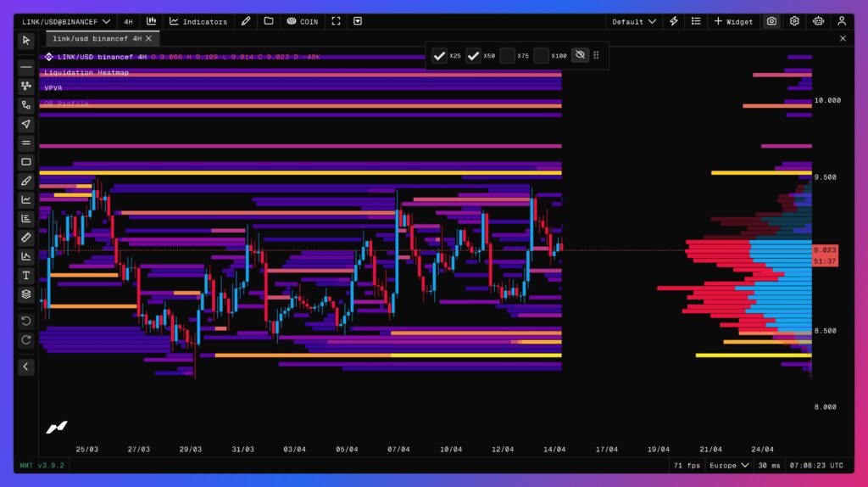
Task: Open the LINK/USD@BINANCEF symbol dropdown
Action: pyautogui.click(x=66, y=21)
